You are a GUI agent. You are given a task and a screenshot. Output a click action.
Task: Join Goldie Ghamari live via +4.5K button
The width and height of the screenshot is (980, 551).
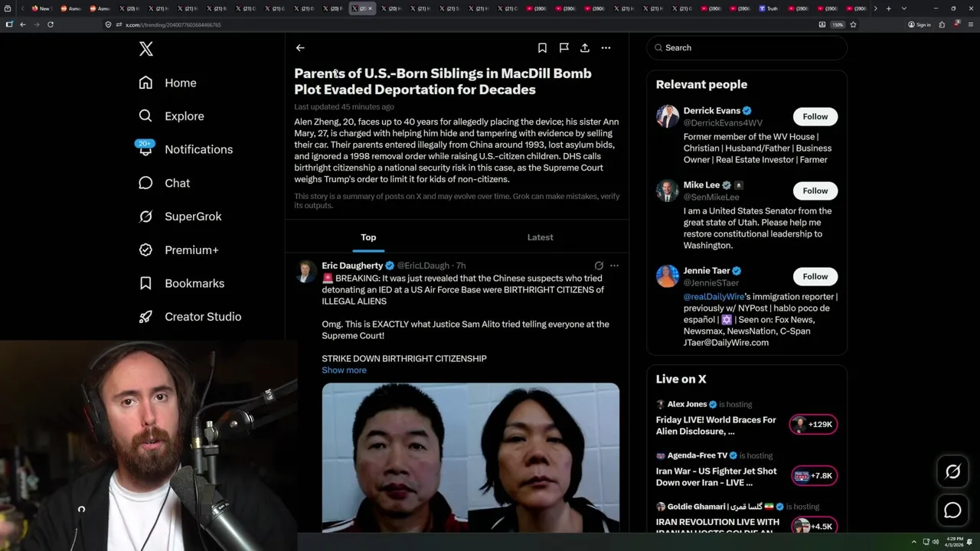pos(813,527)
